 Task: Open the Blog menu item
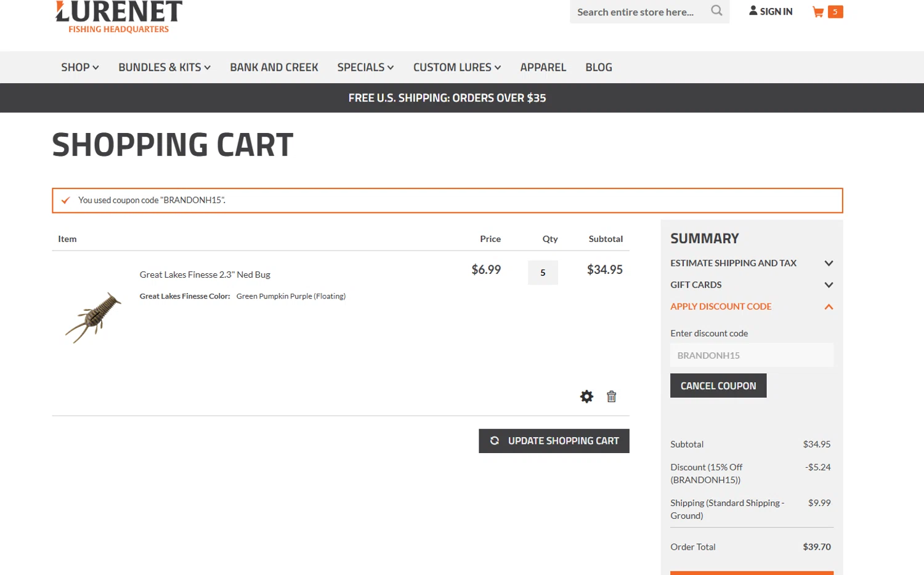click(x=598, y=67)
